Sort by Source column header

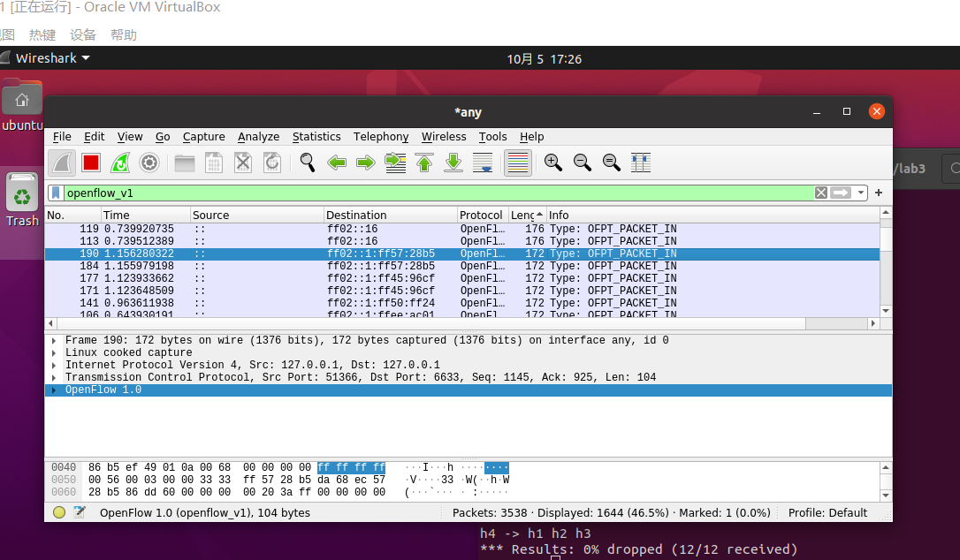(x=257, y=215)
